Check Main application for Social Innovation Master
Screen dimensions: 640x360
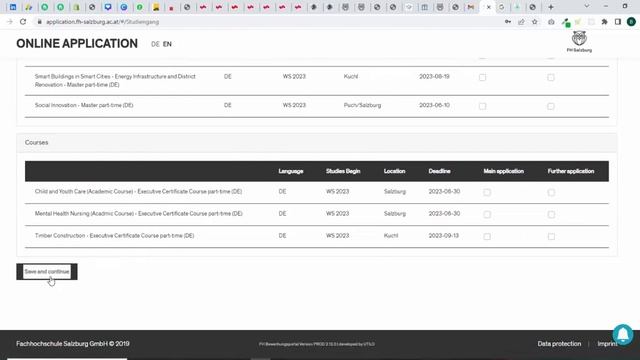pos(482,106)
